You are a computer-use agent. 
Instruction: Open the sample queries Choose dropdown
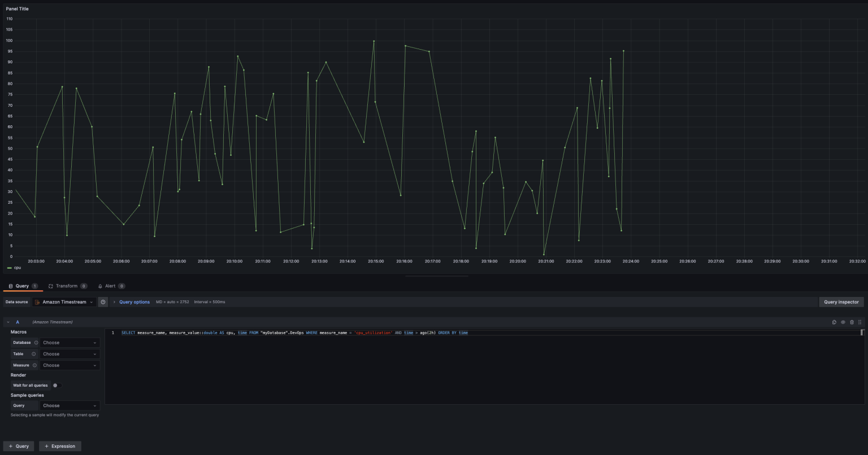69,405
